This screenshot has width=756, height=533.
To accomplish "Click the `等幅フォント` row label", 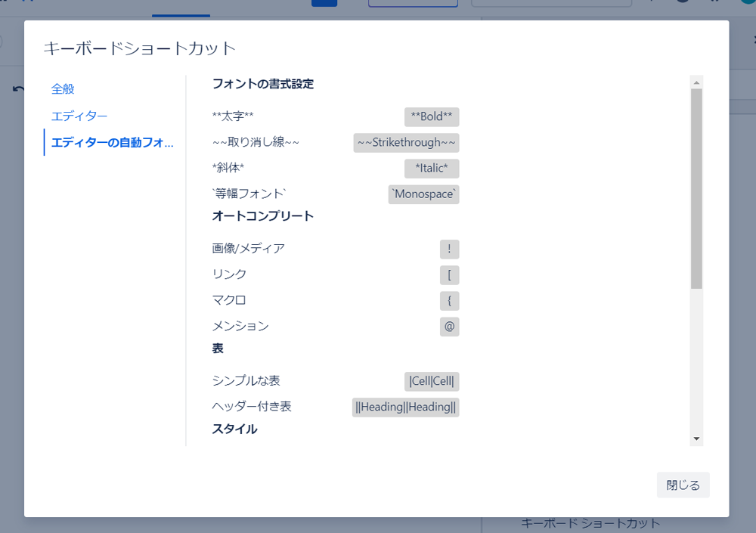I will (x=249, y=194).
